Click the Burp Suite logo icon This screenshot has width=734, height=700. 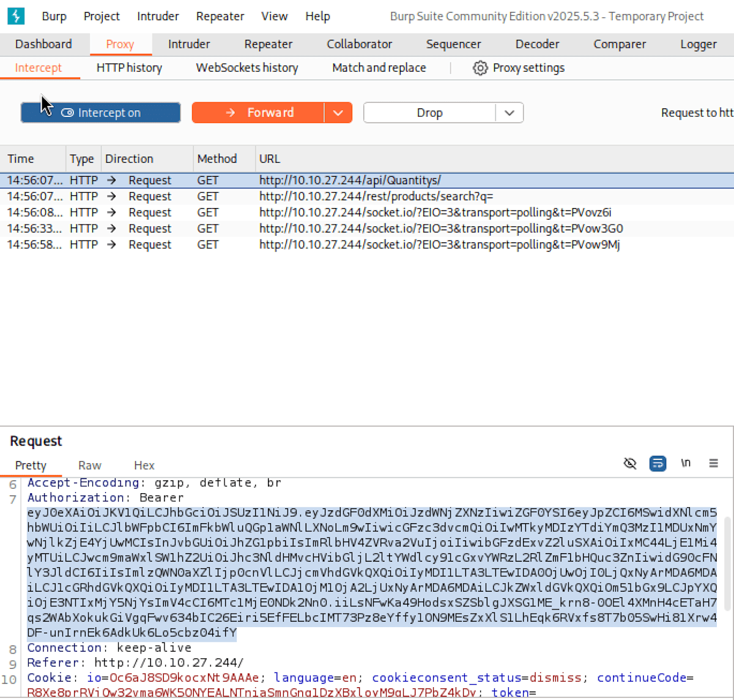[x=16, y=16]
